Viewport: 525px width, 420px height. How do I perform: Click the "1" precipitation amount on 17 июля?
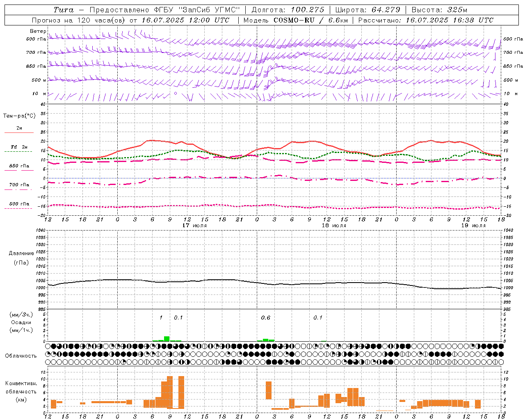point(161,317)
